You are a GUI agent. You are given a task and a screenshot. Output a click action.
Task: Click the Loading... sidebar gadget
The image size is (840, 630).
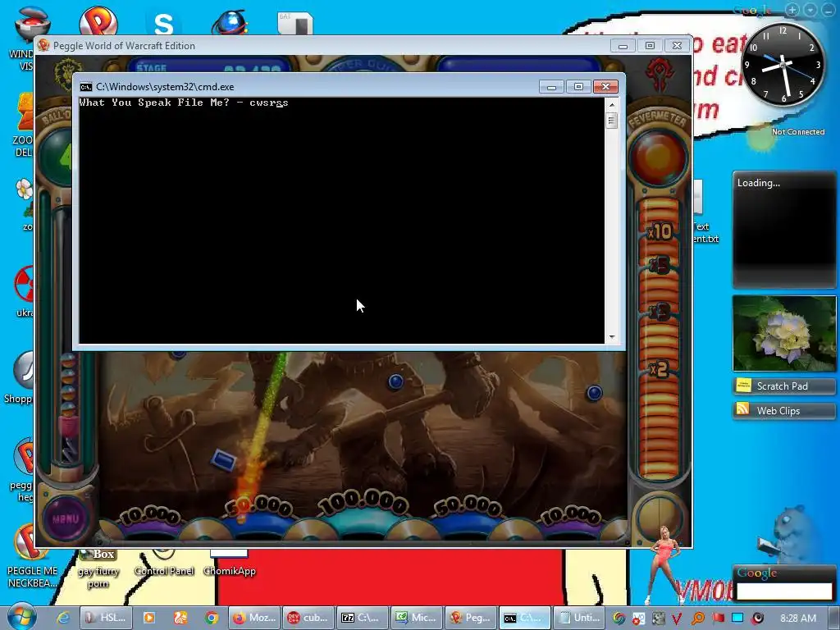pos(784,230)
